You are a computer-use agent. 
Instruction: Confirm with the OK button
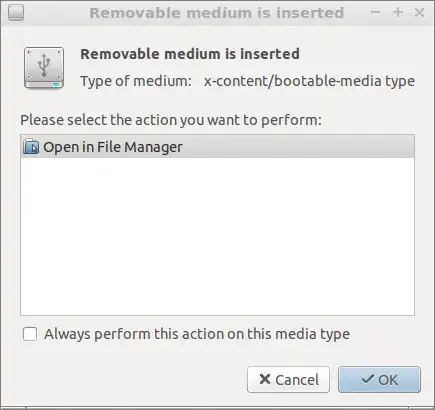click(379, 379)
